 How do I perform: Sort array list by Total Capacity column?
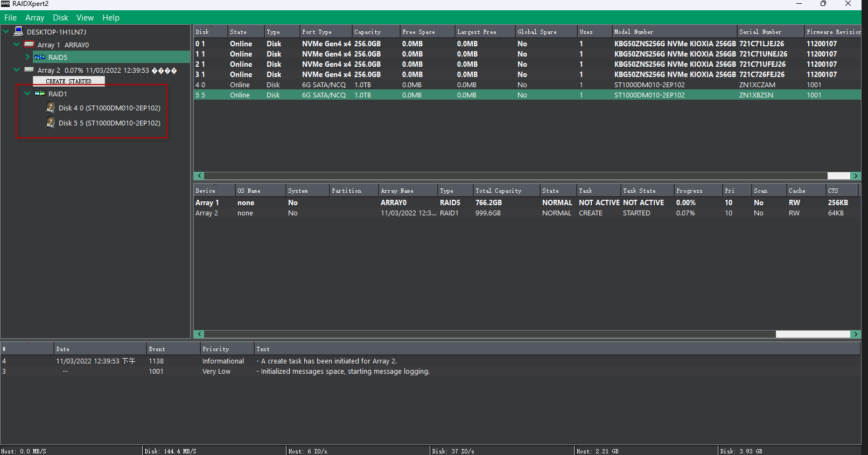click(506, 191)
